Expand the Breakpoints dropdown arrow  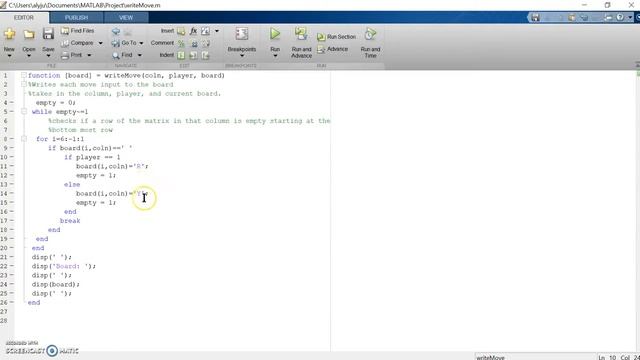coord(242,56)
